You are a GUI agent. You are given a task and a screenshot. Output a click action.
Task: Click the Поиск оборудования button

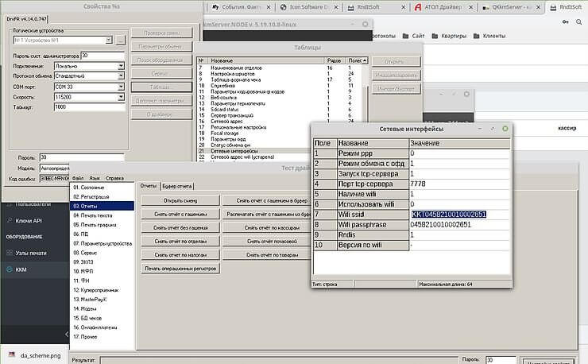pyautogui.click(x=161, y=60)
